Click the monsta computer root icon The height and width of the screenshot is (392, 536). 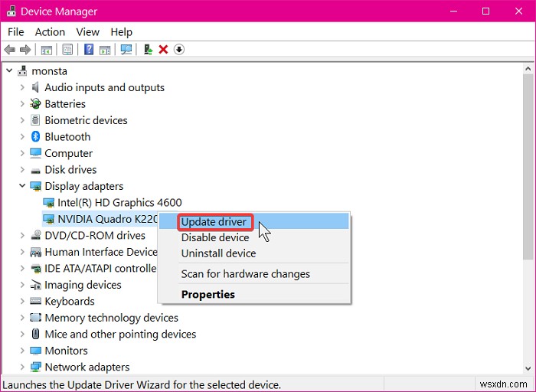tap(22, 71)
